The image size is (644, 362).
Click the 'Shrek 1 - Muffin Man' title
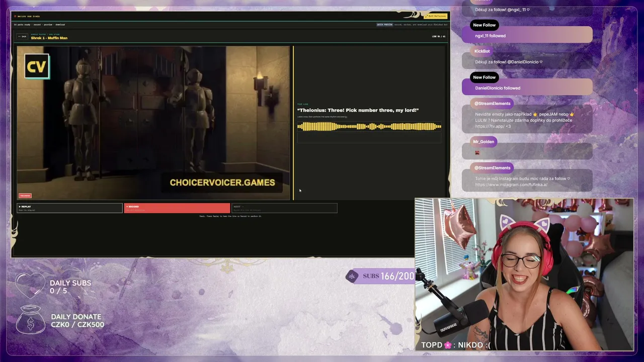point(49,38)
